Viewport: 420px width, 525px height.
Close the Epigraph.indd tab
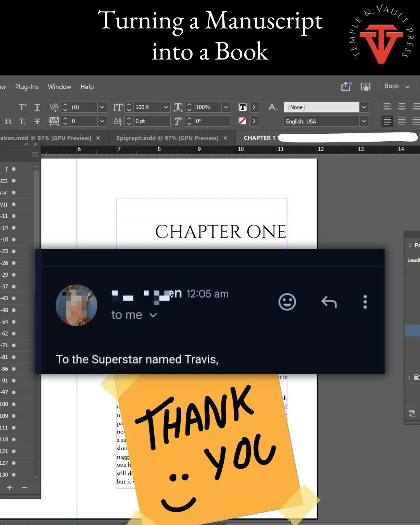[225, 138]
